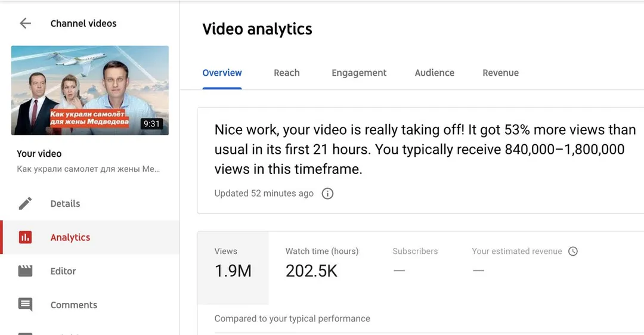Click the Compared to your typical performance text
This screenshot has height=335, width=644.
tap(292, 318)
